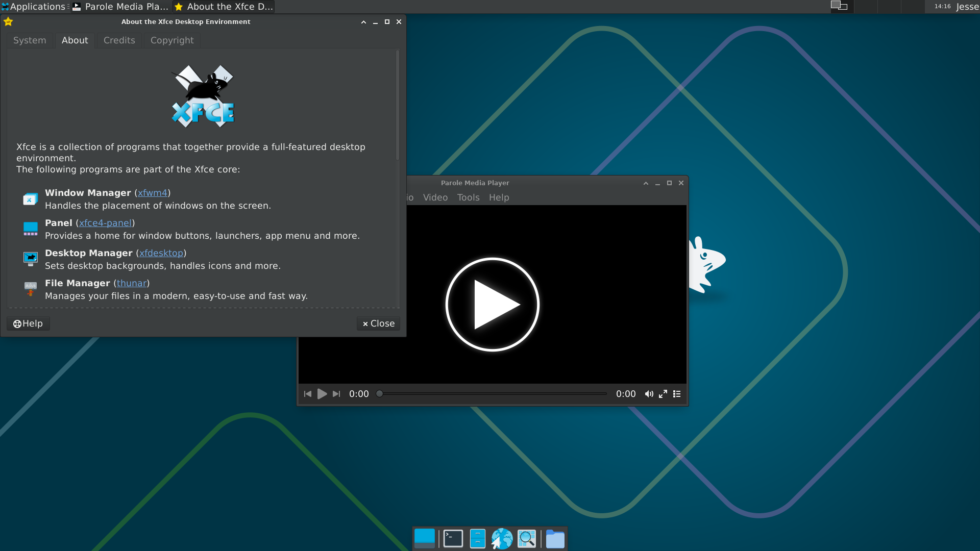Launch Terminal from the dock
This screenshot has width=980, height=551.
(453, 539)
